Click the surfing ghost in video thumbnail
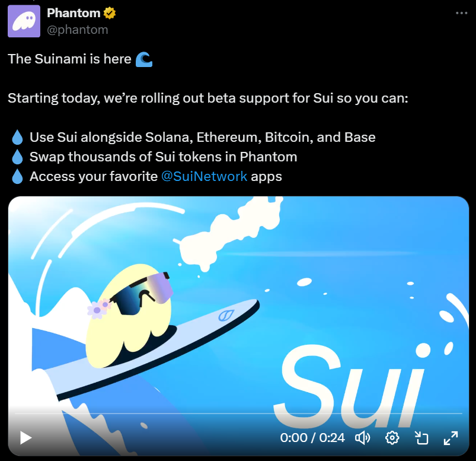 130,316
